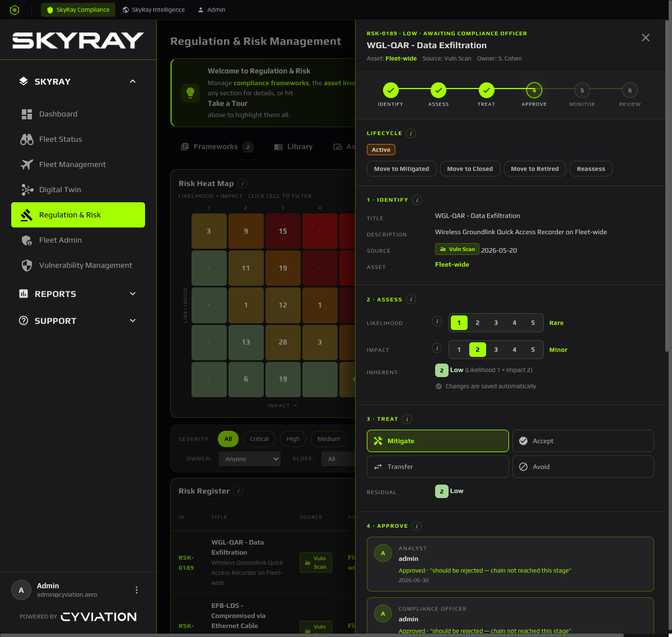
Task: Open the Admin top tab
Action: [x=212, y=10]
